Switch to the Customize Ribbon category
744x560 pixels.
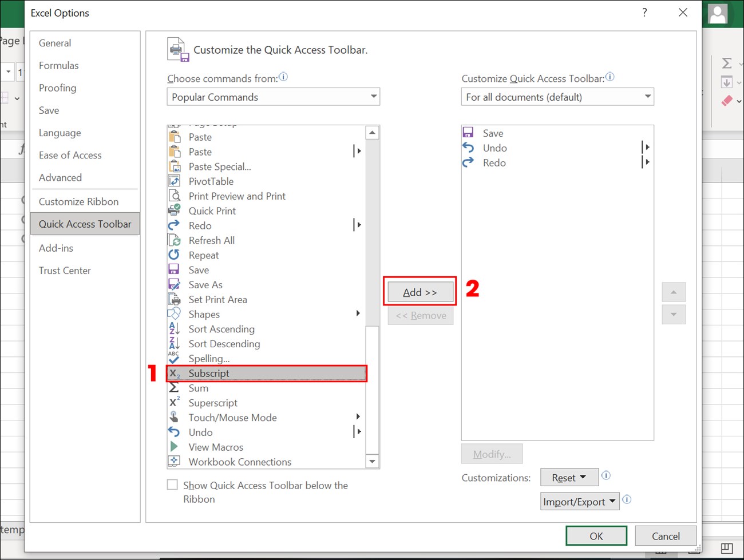[79, 201]
